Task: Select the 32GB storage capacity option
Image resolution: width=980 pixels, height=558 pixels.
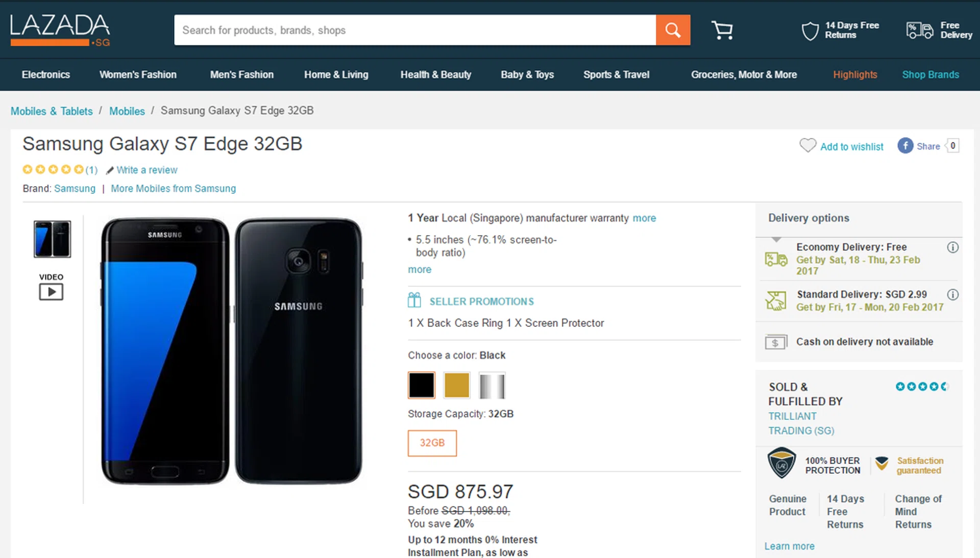Action: [432, 443]
